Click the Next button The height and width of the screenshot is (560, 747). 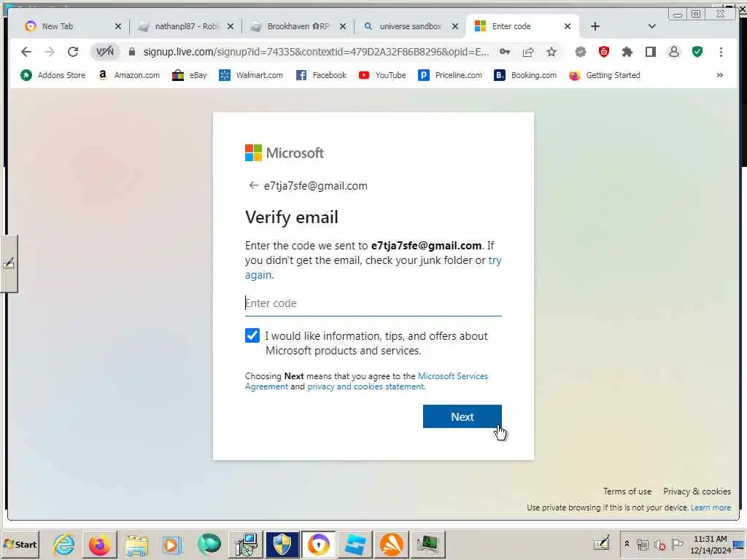point(462,416)
